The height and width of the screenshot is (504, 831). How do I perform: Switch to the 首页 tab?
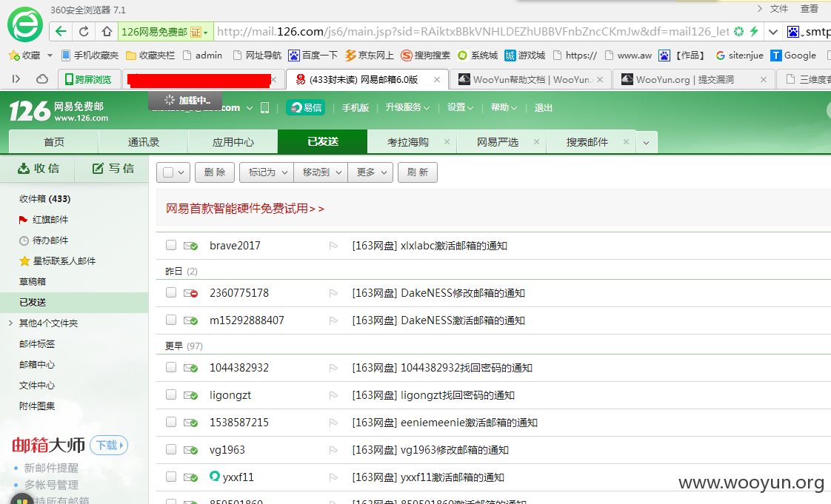click(54, 142)
